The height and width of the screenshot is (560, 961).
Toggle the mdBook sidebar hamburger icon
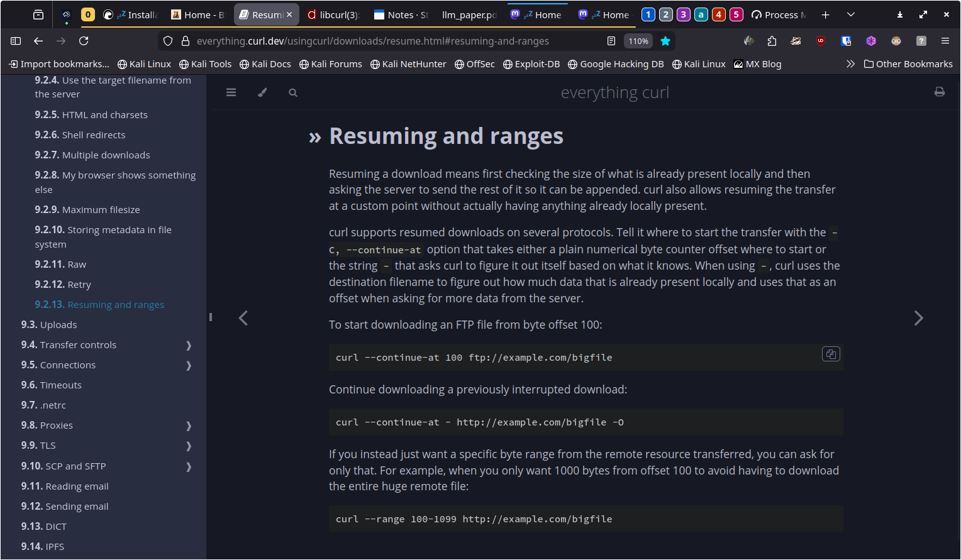(231, 92)
